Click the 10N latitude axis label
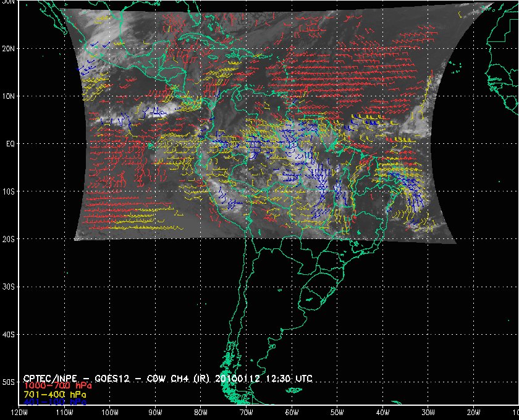The image size is (519, 420). coord(8,96)
